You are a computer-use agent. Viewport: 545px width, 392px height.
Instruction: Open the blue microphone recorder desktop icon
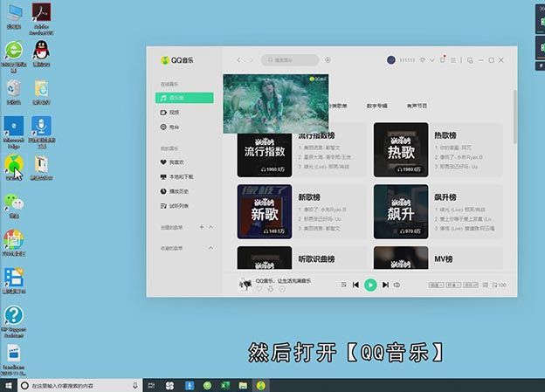[x=41, y=133]
